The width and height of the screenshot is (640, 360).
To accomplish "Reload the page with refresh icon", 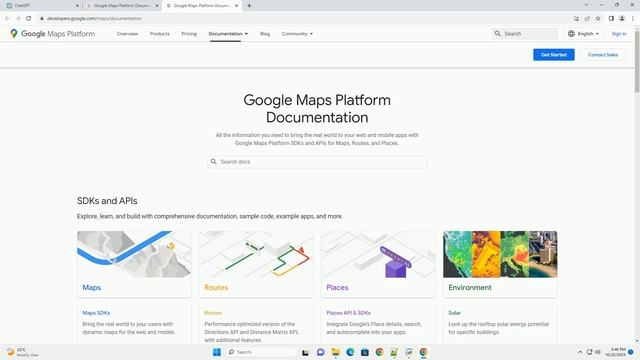I will [29, 18].
